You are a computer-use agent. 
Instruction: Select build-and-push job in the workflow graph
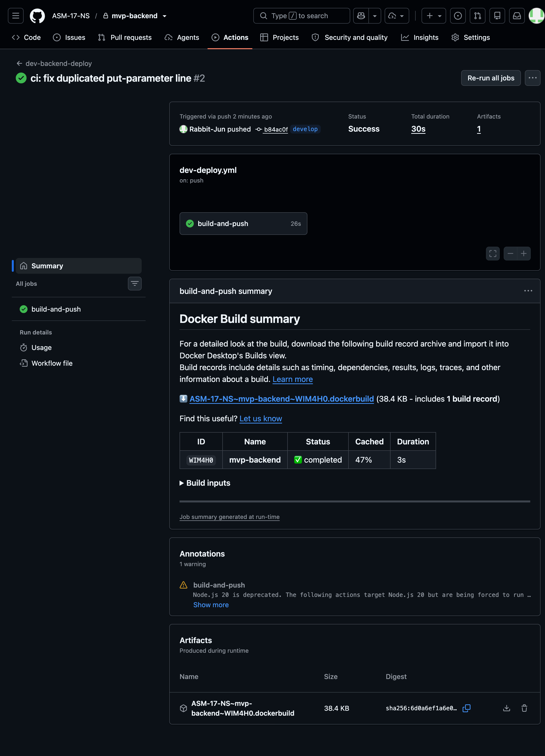click(x=243, y=224)
